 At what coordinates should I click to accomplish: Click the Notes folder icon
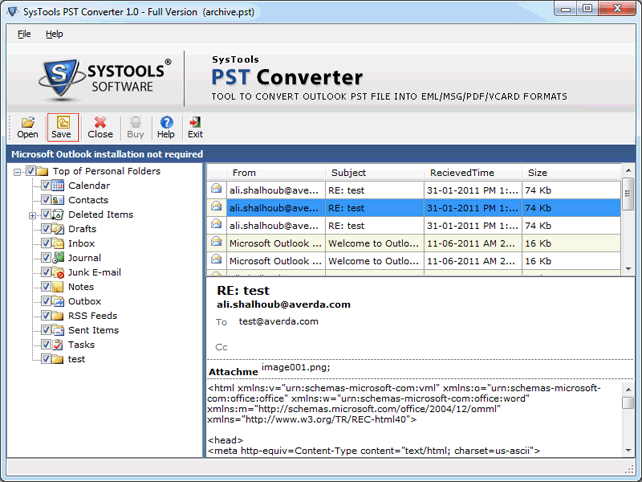[58, 287]
